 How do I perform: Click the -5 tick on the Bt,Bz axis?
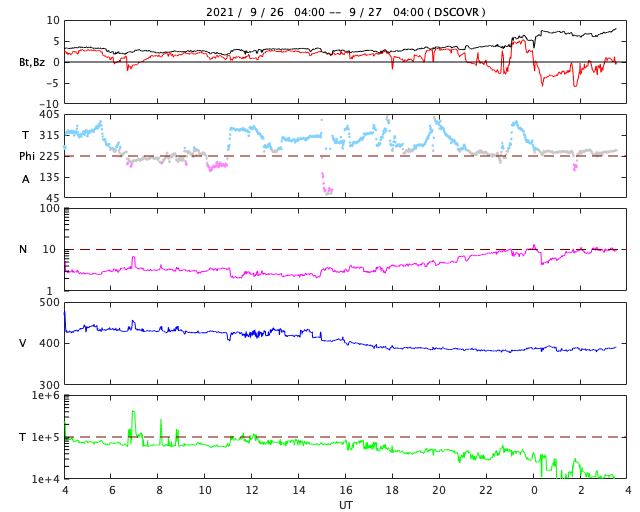[53, 83]
